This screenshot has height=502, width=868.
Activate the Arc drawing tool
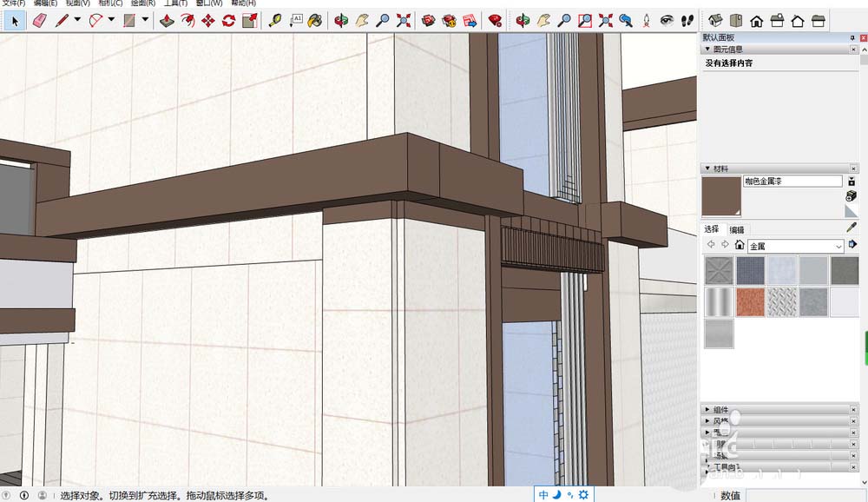95,21
